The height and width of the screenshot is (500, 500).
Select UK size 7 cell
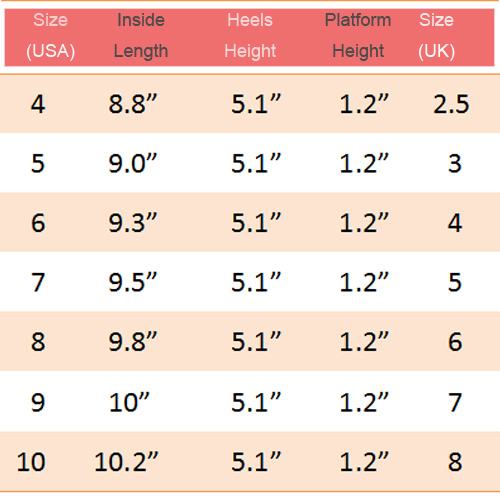[x=455, y=402]
